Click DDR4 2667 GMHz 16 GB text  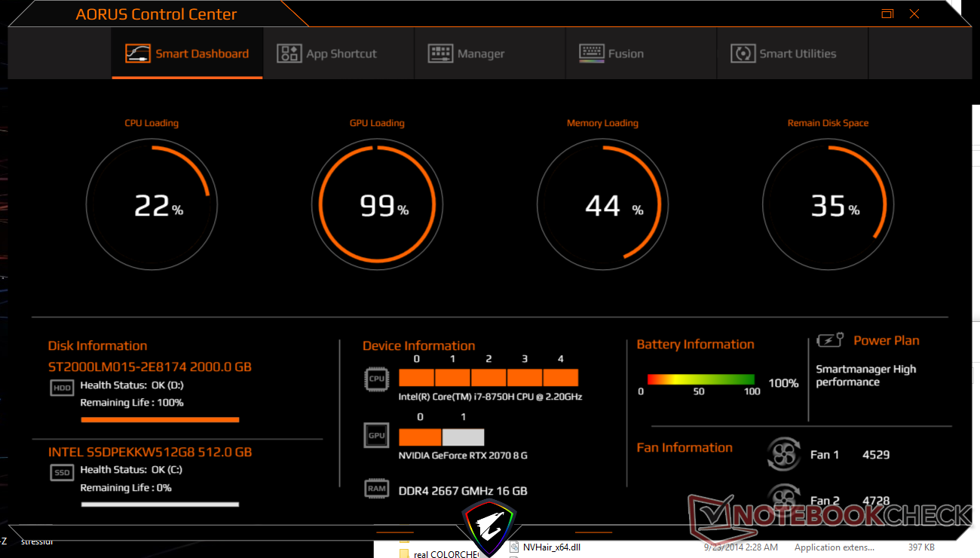[x=463, y=491]
